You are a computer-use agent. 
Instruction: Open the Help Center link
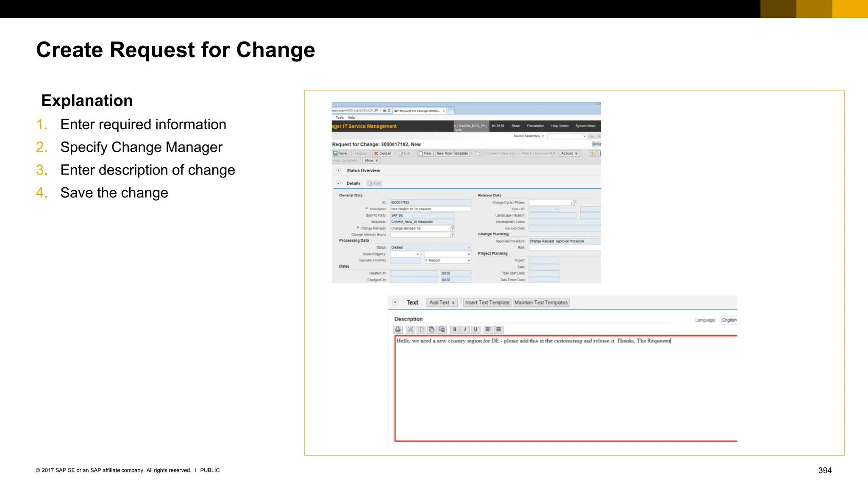point(559,126)
